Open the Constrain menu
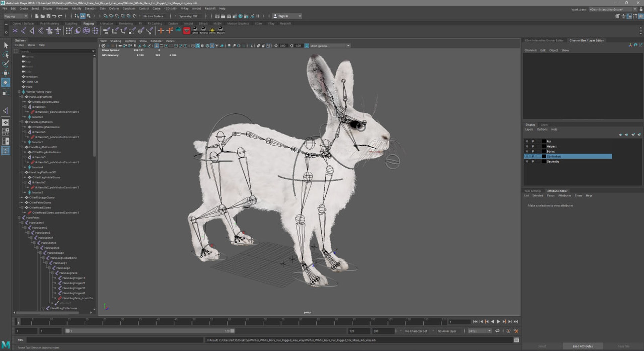644x351 pixels. 129,8
